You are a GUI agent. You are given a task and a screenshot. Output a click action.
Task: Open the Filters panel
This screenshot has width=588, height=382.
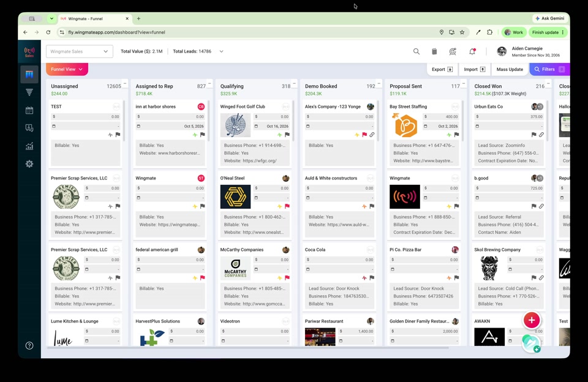click(549, 69)
